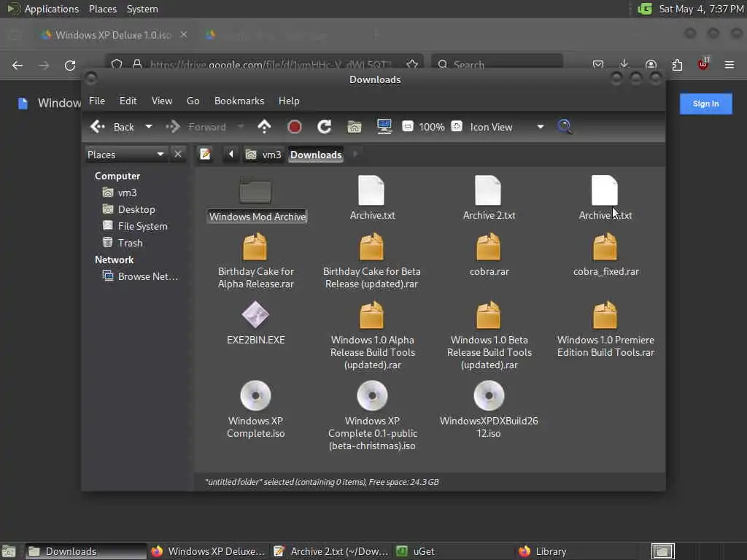Viewport: 747px width, 560px height.
Task: Open Trash in the sidebar
Action: coord(123,242)
